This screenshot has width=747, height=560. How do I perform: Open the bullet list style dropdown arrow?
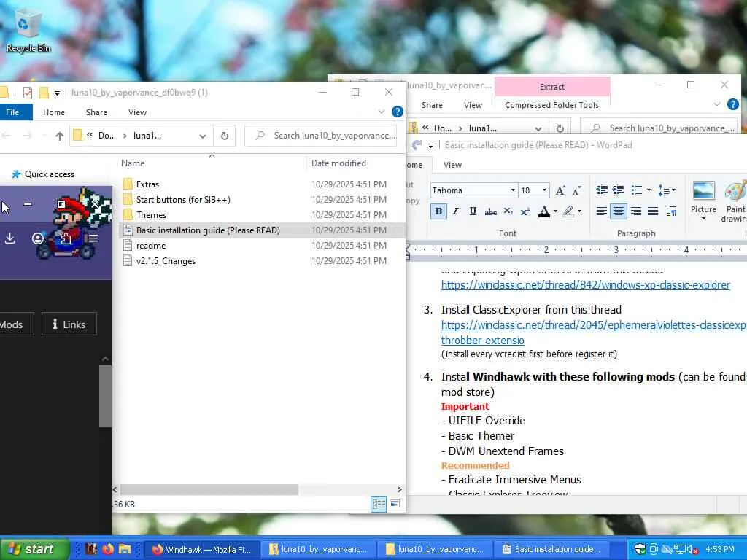click(649, 190)
